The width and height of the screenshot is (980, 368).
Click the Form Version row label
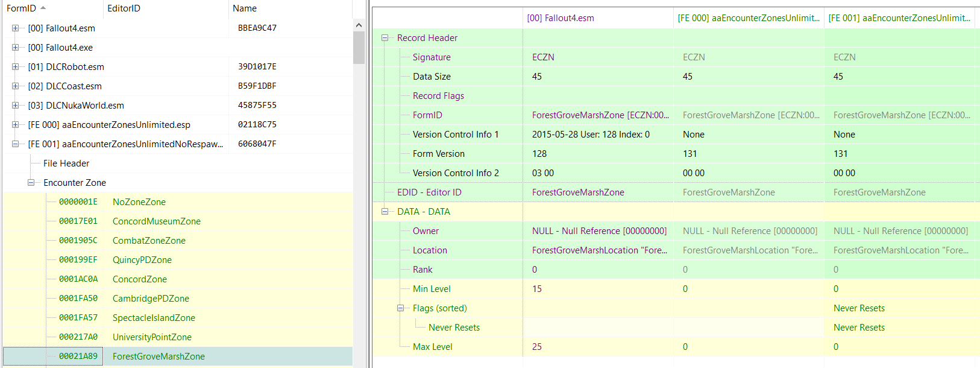coord(439,154)
